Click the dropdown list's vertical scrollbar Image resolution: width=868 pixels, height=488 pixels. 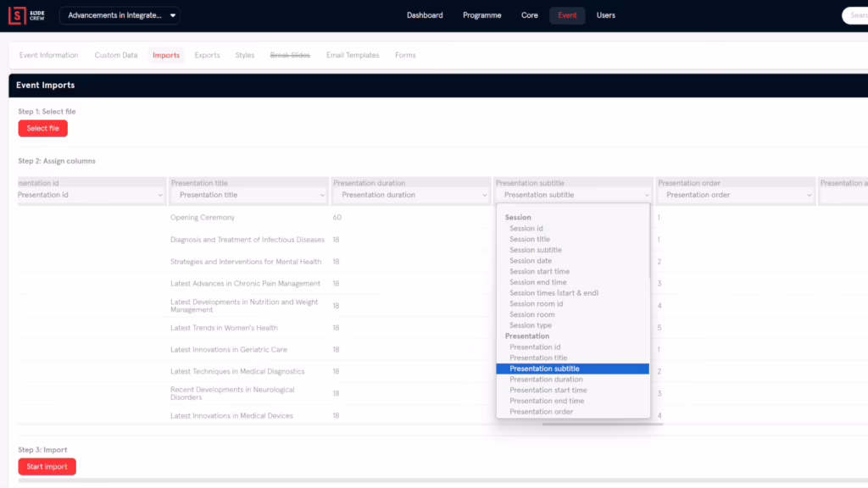[x=650, y=241]
